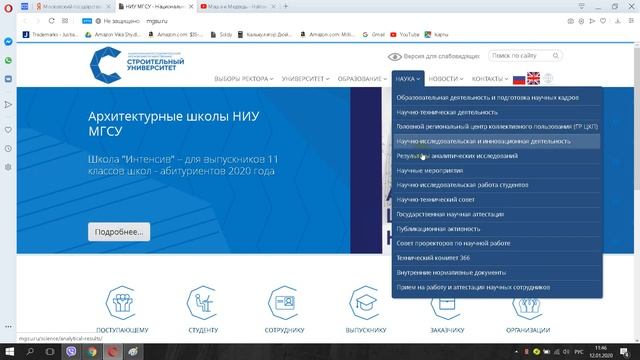The image size is (640, 360).
Task: Close the НИУ МГСУ tab
Action: point(191,7)
